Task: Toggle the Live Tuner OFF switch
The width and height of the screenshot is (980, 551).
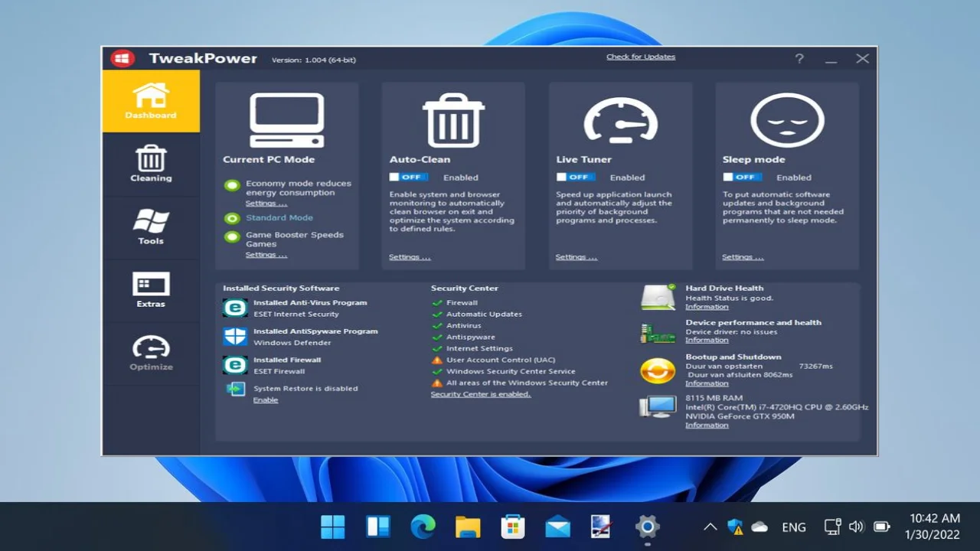Action: [x=576, y=177]
